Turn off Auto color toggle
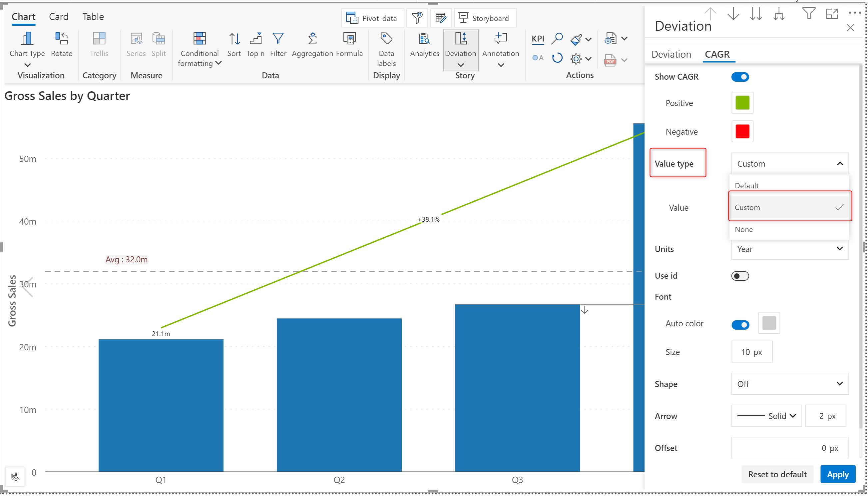The width and height of the screenshot is (868, 496). (x=740, y=325)
